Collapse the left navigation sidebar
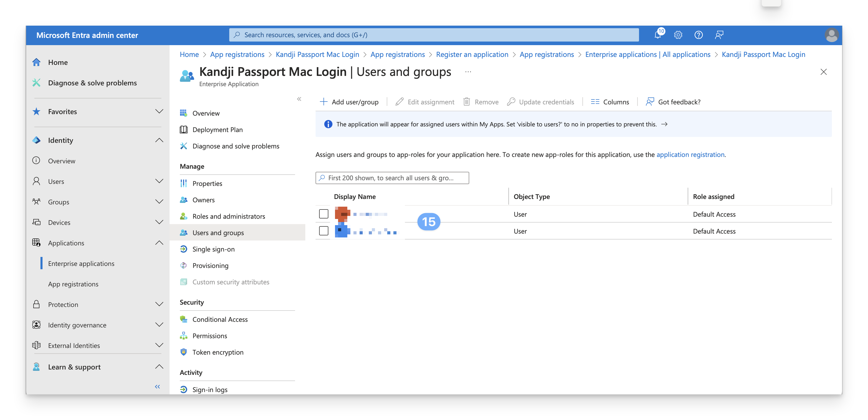 pos(157,387)
